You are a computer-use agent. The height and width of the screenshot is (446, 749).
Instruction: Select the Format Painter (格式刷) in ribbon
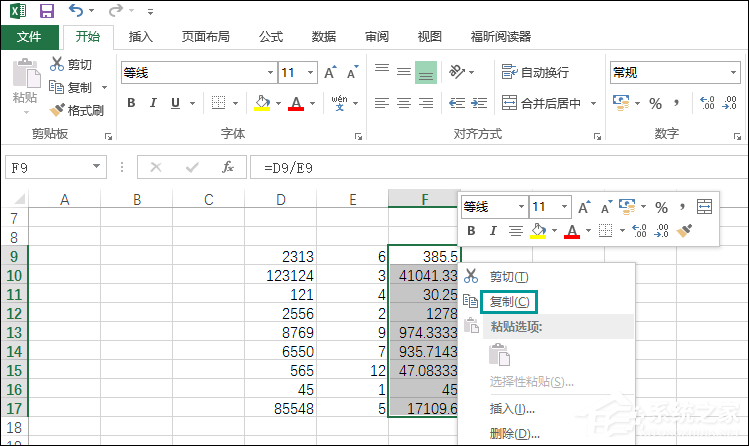pyautogui.click(x=78, y=110)
